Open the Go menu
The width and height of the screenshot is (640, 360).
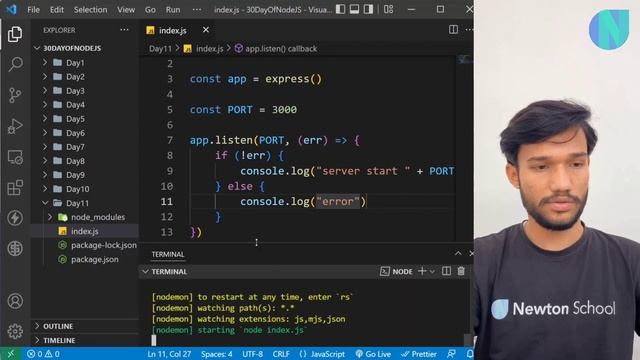point(150,9)
